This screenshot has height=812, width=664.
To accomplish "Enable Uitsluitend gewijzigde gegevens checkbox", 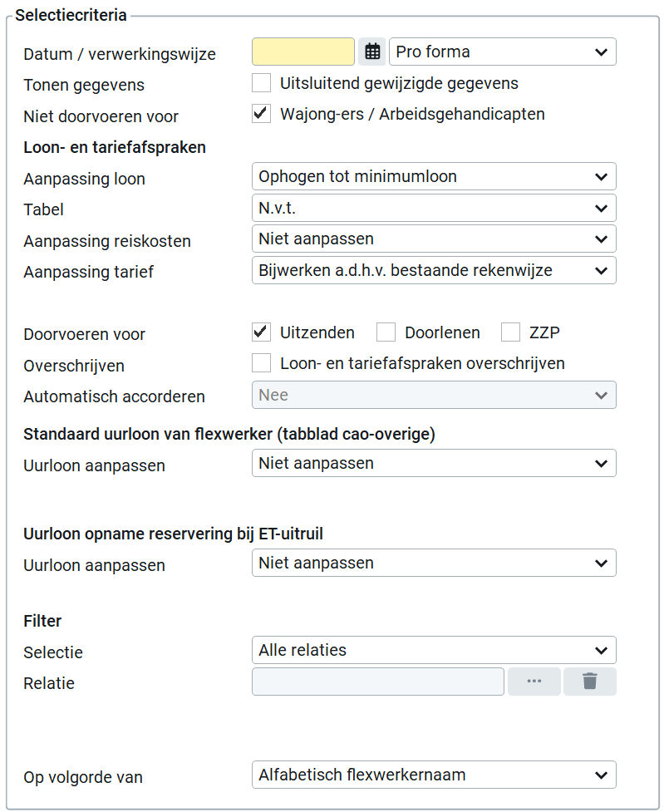I will [262, 83].
